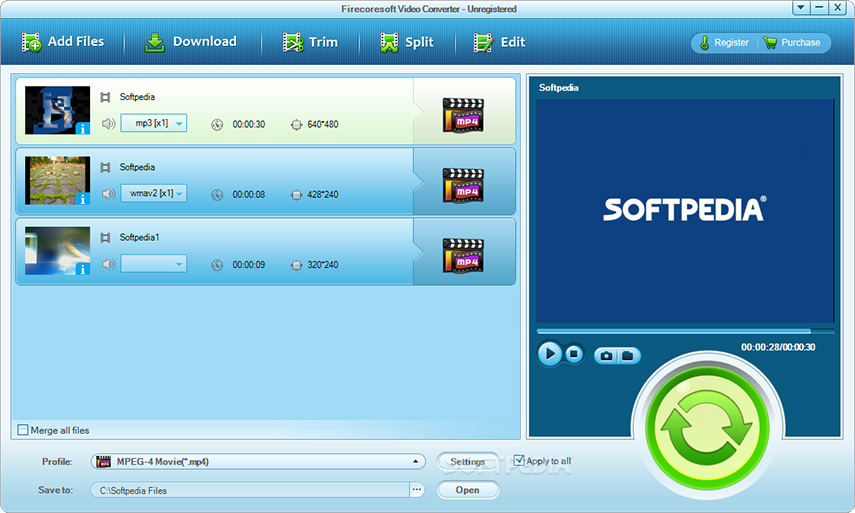Click the film icon beside second Softpedia title
Viewport: 855px width, 513px height.
pos(105,167)
